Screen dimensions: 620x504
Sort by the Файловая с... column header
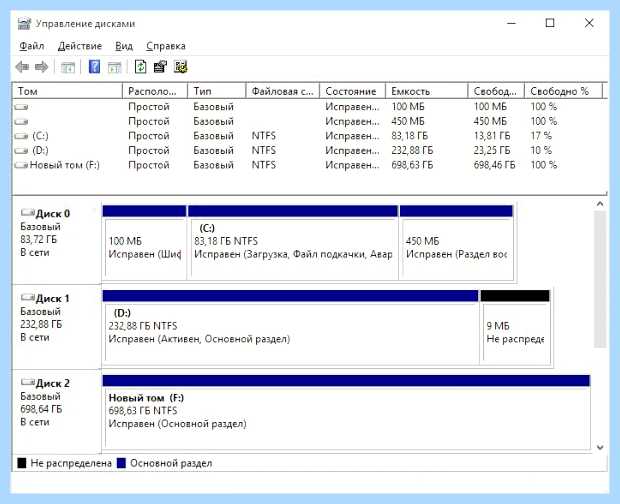pyautogui.click(x=283, y=91)
